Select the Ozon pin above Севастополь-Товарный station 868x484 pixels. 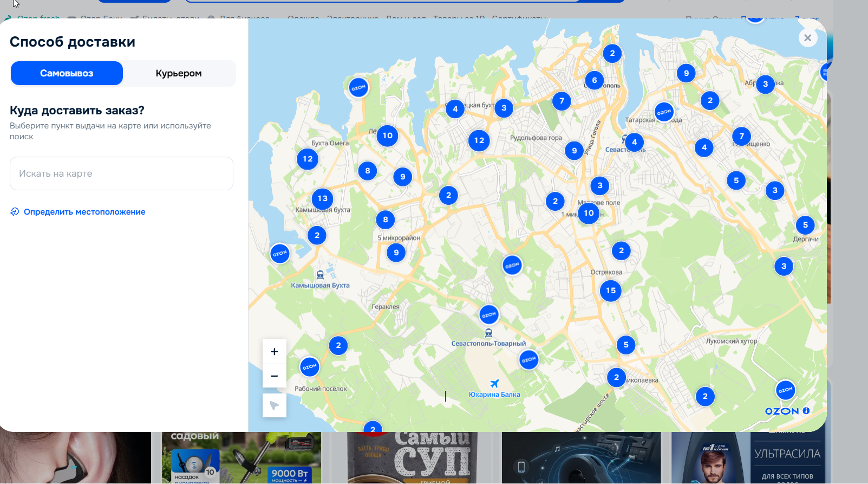[489, 314]
